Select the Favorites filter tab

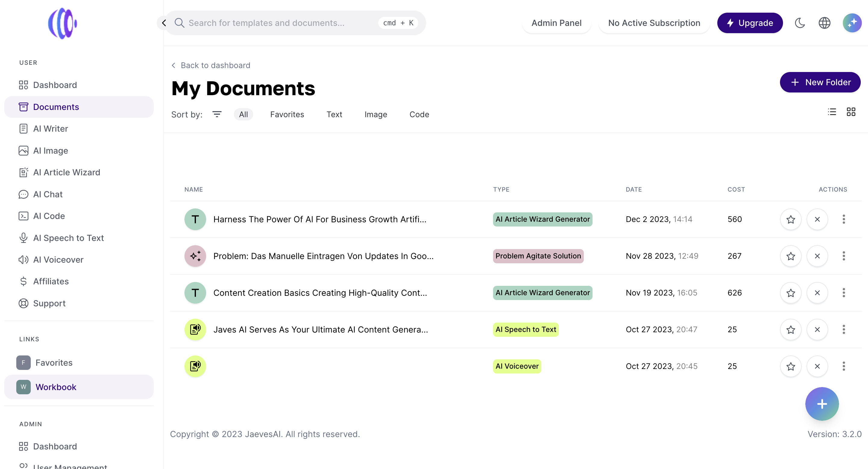287,114
